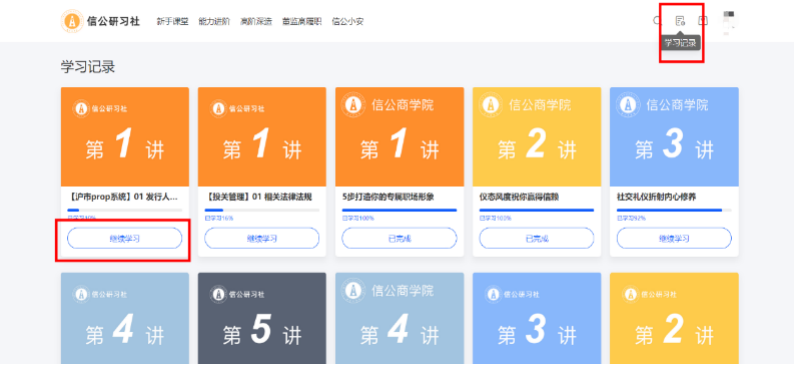Image resolution: width=794 pixels, height=366 pixels.
Task: Go to 新手课堂 in navigation
Action: tap(172, 21)
